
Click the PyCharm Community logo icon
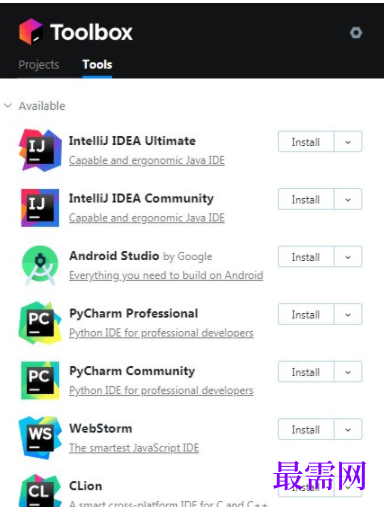click(x=40, y=380)
